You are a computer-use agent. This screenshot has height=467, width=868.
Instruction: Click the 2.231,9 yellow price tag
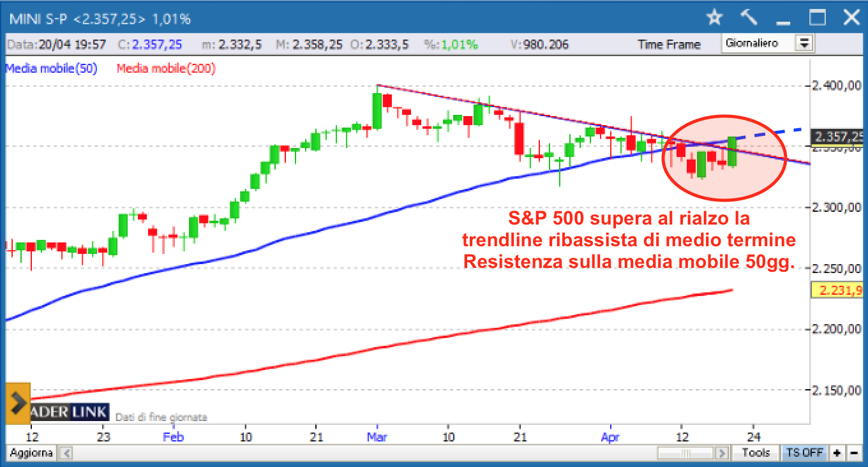pyautogui.click(x=838, y=290)
